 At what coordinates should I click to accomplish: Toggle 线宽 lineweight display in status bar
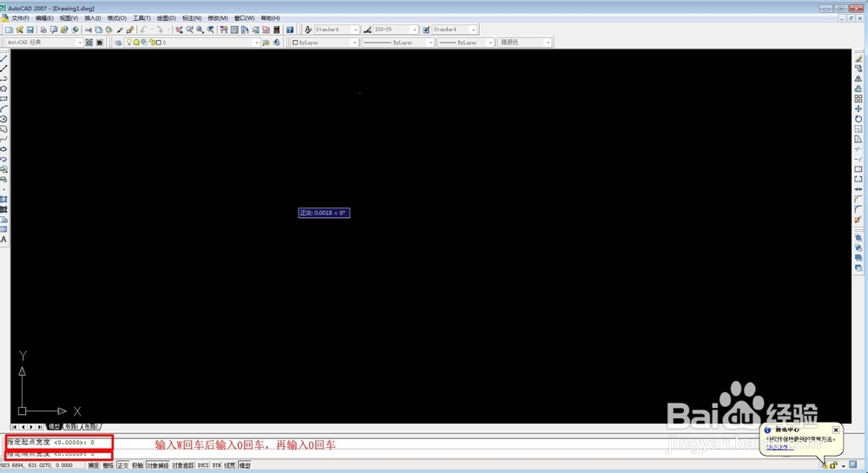(x=230, y=466)
